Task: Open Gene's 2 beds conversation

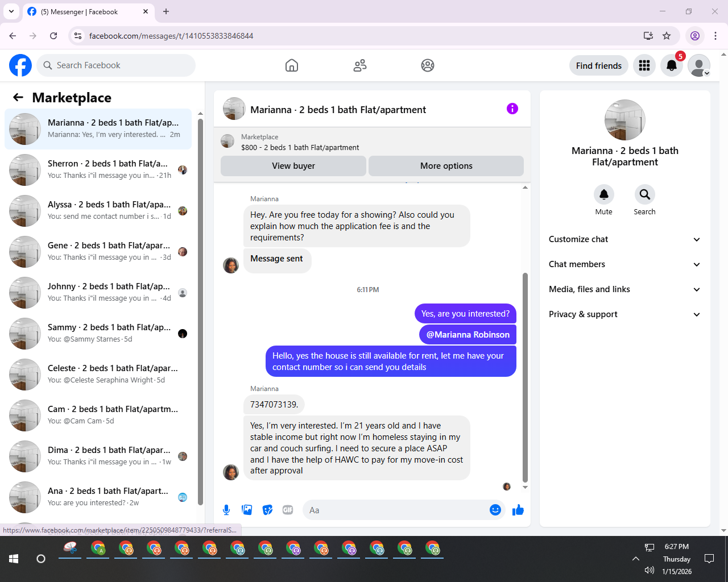Action: pos(98,251)
